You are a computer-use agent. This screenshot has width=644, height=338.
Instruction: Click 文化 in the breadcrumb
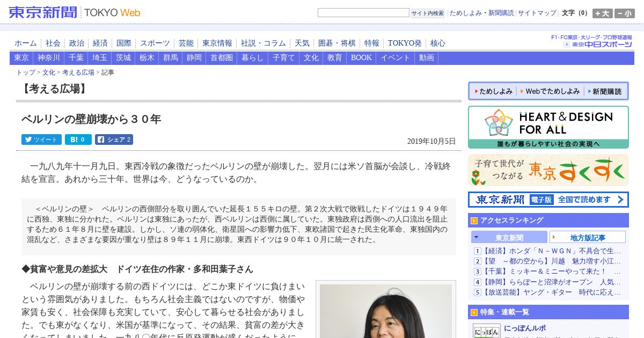pyautogui.click(x=49, y=72)
